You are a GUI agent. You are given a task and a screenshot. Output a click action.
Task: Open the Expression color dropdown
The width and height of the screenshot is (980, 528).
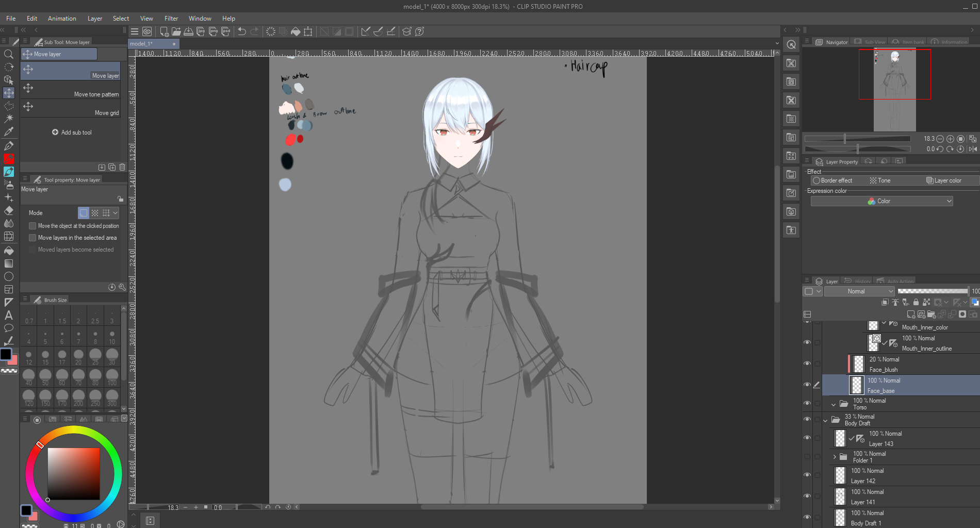pos(881,201)
